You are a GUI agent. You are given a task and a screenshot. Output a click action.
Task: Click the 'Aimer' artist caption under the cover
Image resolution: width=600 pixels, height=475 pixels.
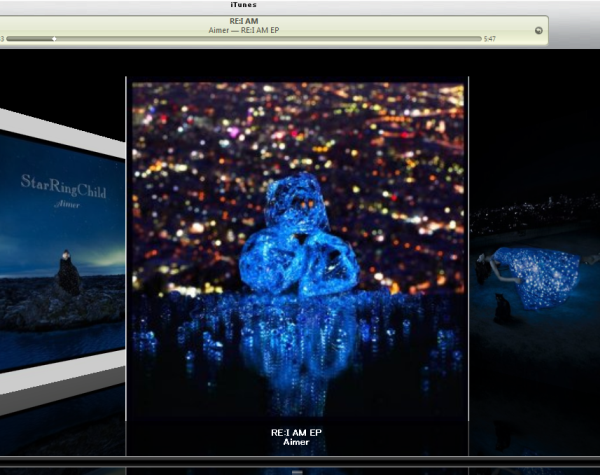coord(296,442)
